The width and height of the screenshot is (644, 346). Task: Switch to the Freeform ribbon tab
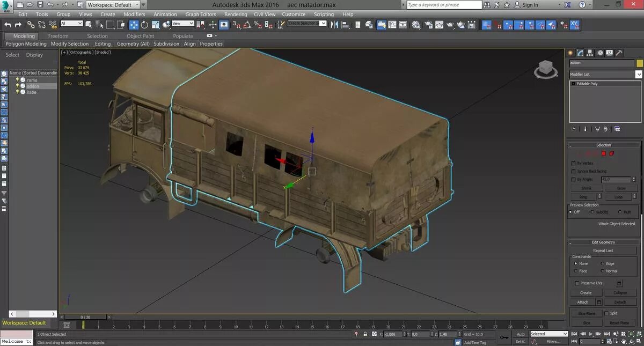[x=58, y=36]
